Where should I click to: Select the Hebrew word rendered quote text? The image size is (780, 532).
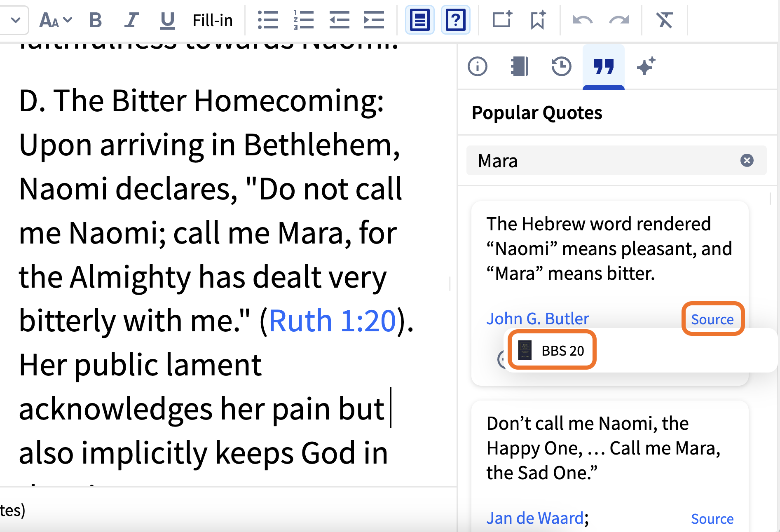point(609,248)
